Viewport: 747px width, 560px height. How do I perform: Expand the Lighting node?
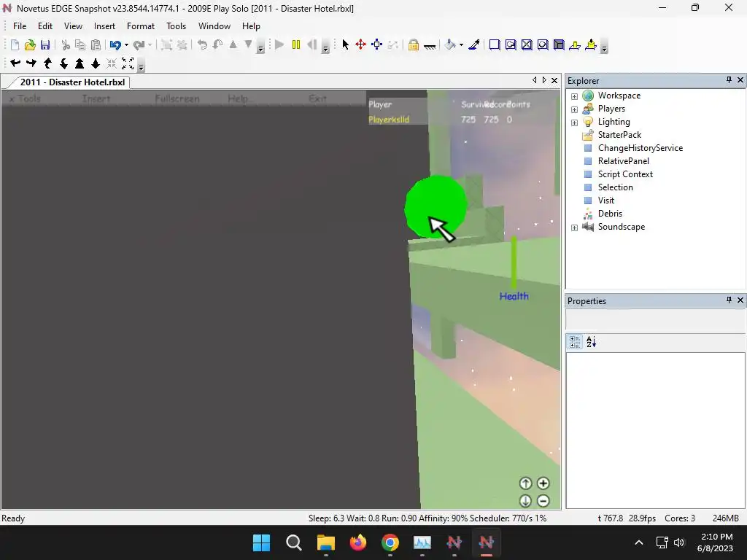click(x=575, y=122)
